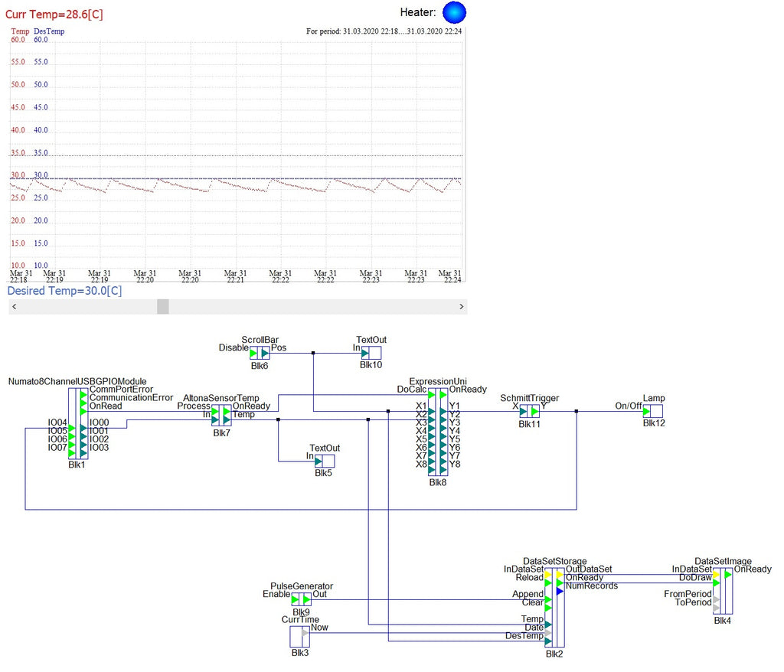Select the TextOut block Blk5

pos(325,461)
